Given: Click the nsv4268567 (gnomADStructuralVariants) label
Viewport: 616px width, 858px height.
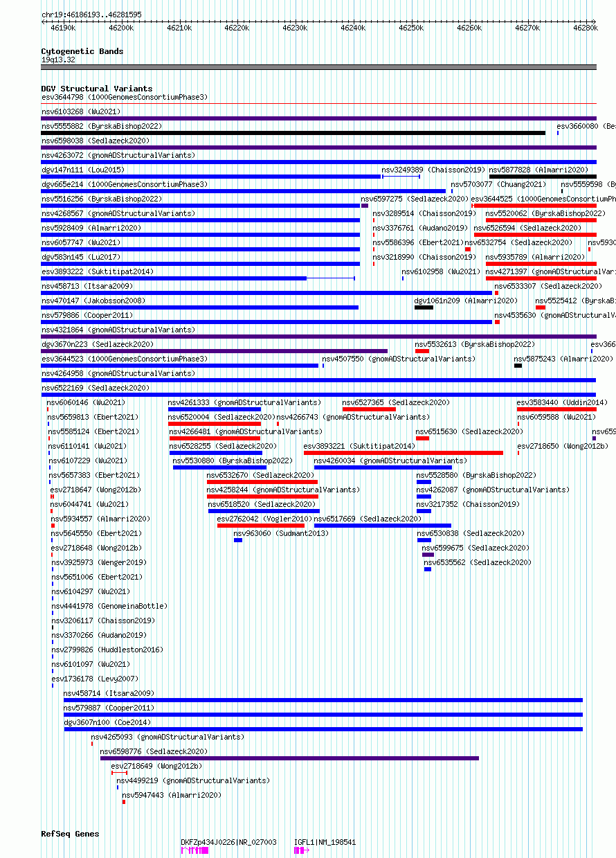Looking at the screenshot, I should [x=118, y=213].
